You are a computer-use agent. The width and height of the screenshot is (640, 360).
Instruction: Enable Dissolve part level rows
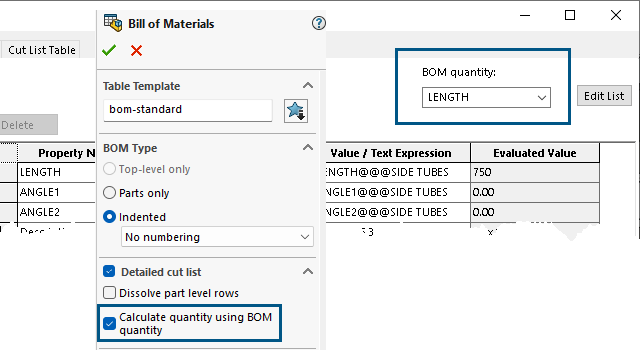point(109,293)
